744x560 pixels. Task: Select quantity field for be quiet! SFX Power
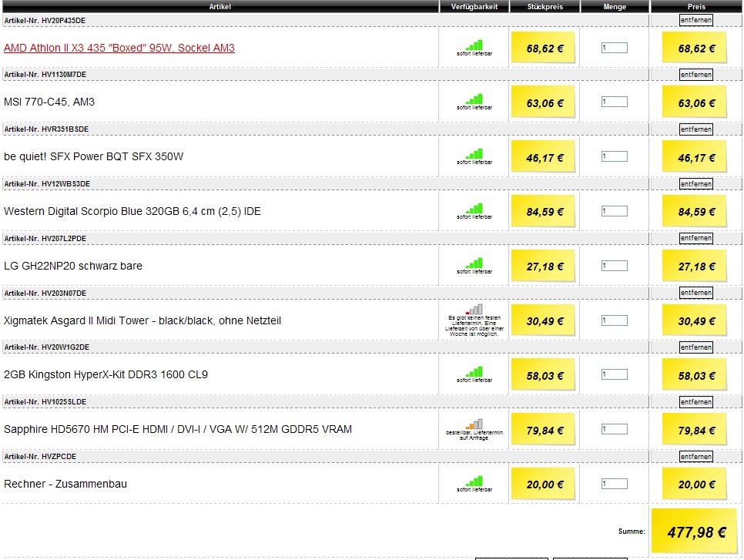point(615,156)
